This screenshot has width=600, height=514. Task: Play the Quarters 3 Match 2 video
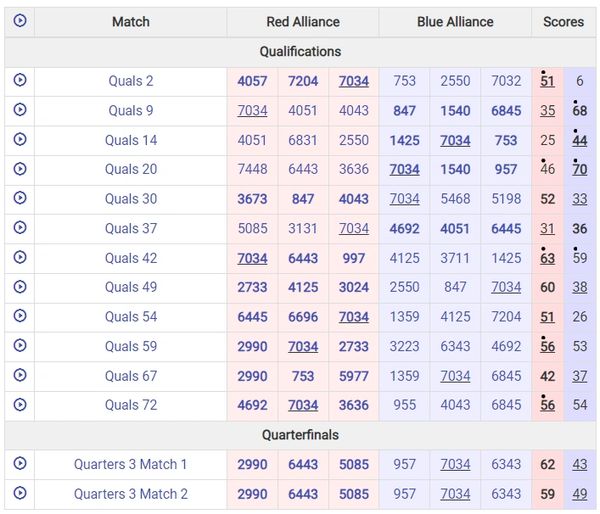[x=19, y=494]
